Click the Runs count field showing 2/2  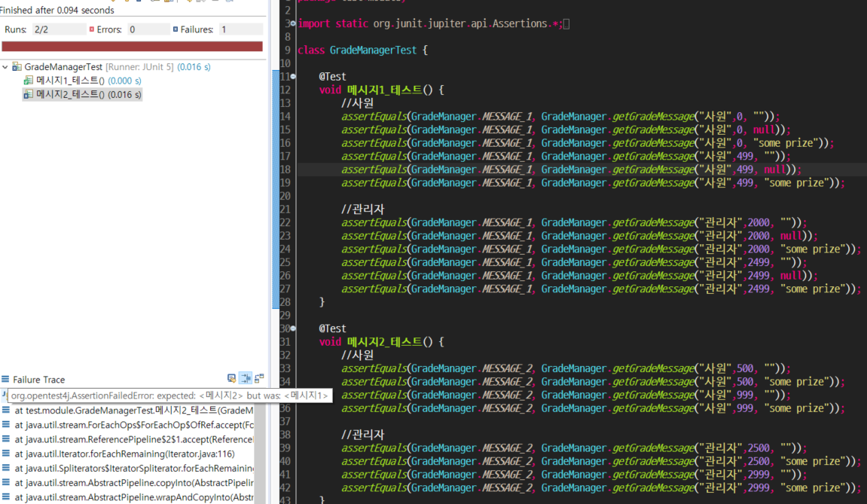(59, 29)
